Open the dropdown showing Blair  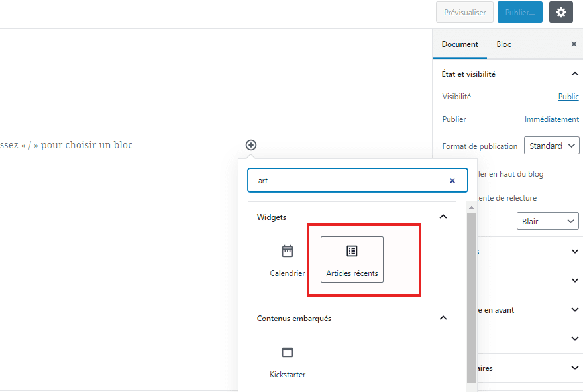click(x=547, y=221)
